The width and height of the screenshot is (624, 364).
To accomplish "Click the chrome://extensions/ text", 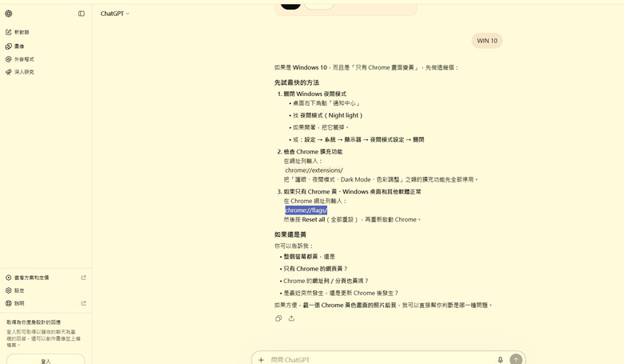I will (x=314, y=170).
